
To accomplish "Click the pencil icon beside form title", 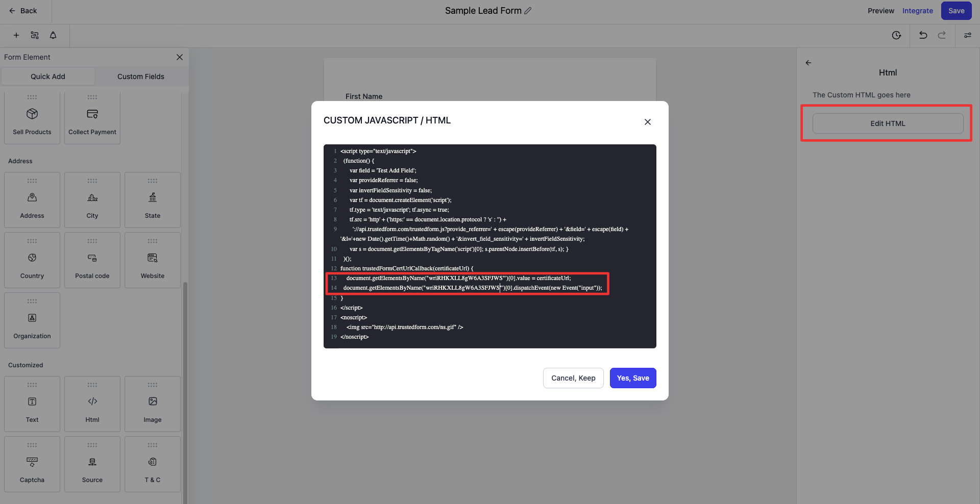I will (528, 11).
